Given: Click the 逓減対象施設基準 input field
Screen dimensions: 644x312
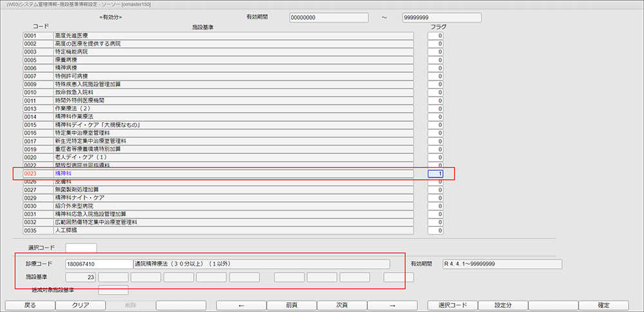Looking at the screenshot, I should [x=113, y=290].
